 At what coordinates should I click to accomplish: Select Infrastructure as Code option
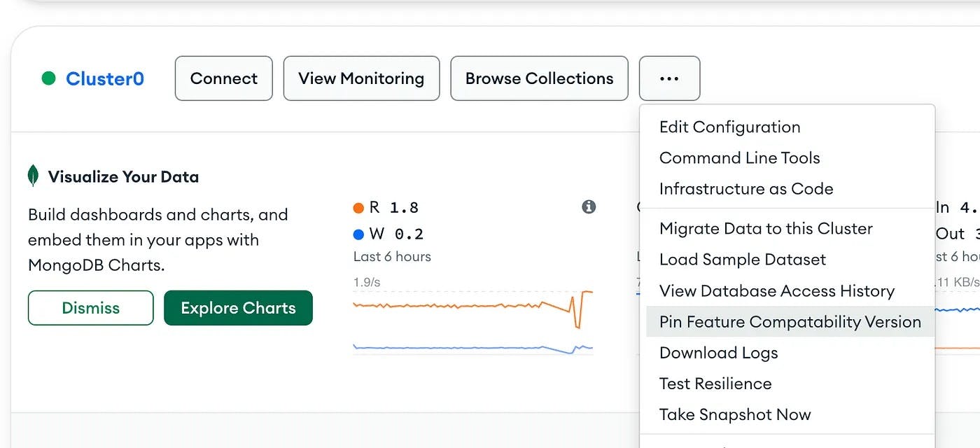click(746, 189)
